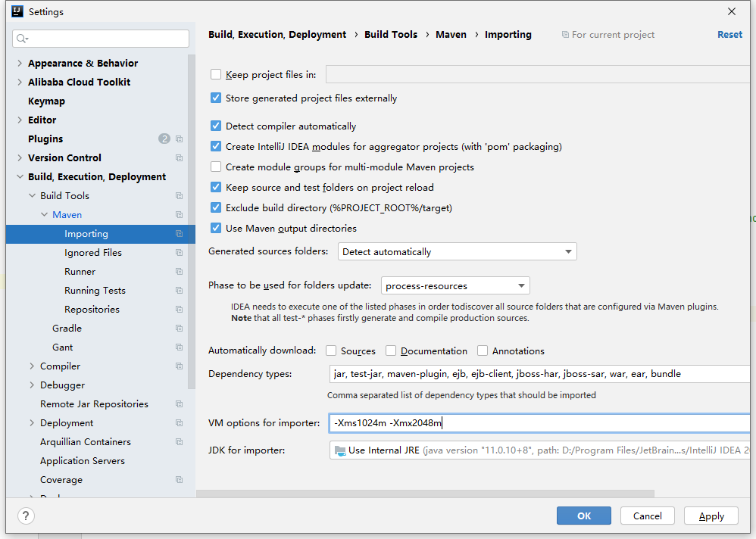The height and width of the screenshot is (539, 756).
Task: Close the Settings dialog
Action: [x=732, y=11]
